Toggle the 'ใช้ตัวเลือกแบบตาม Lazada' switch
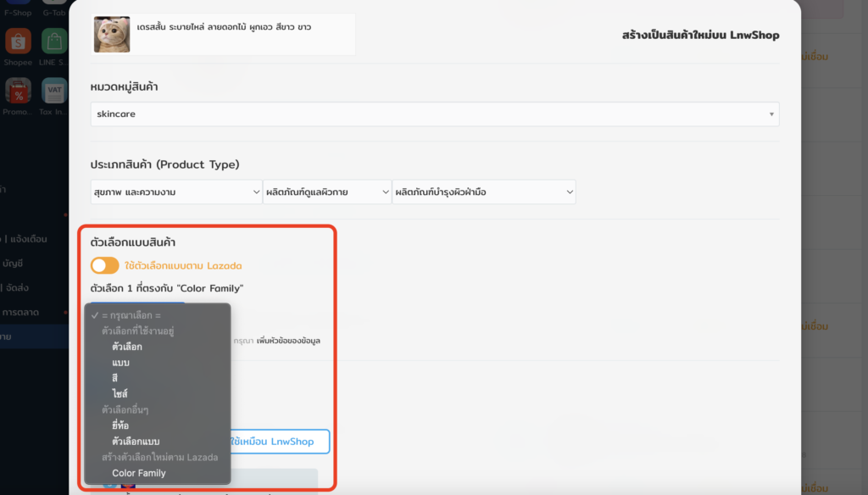Viewport: 868px width, 495px height. (105, 265)
